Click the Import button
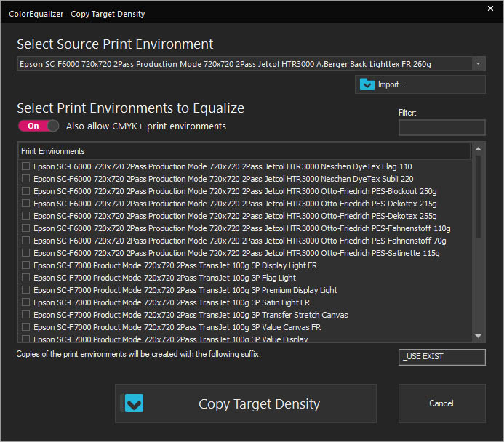504x442 pixels. pos(420,84)
